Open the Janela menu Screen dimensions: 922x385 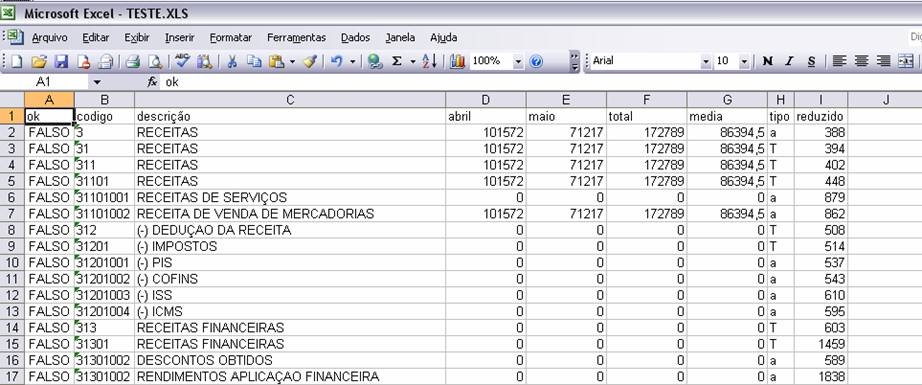point(400,38)
